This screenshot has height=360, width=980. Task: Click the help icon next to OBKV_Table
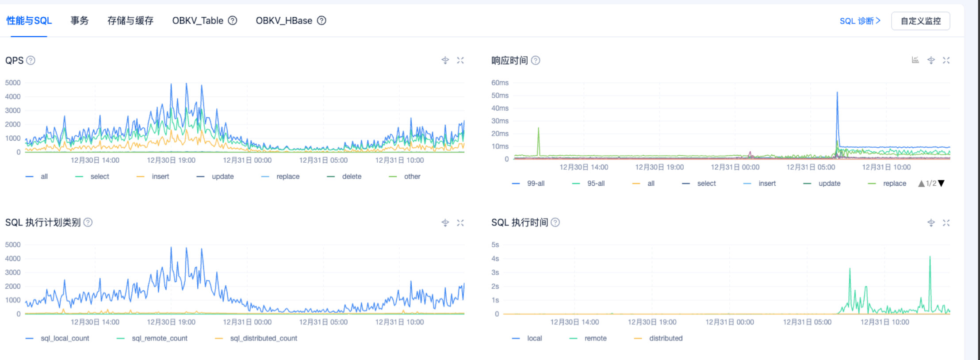(x=233, y=21)
